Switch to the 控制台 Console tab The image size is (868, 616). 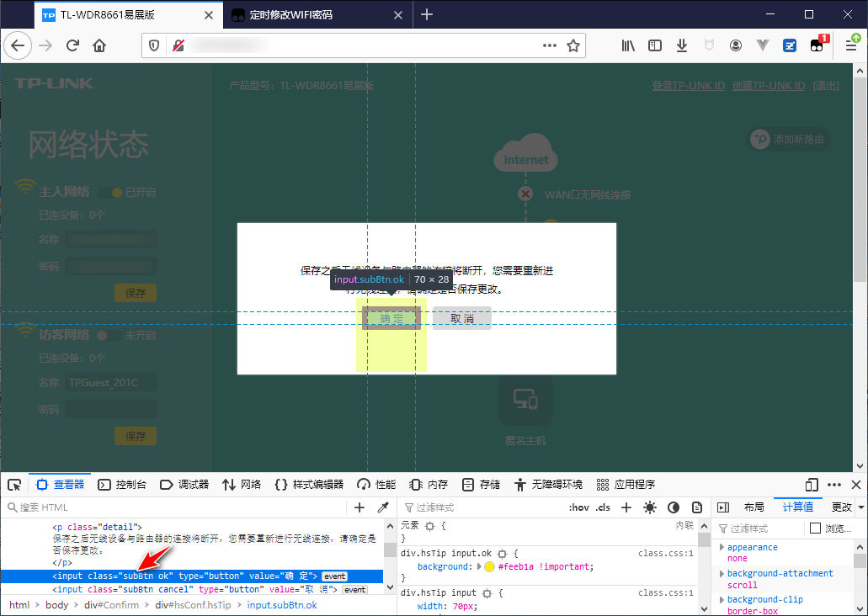tap(122, 485)
